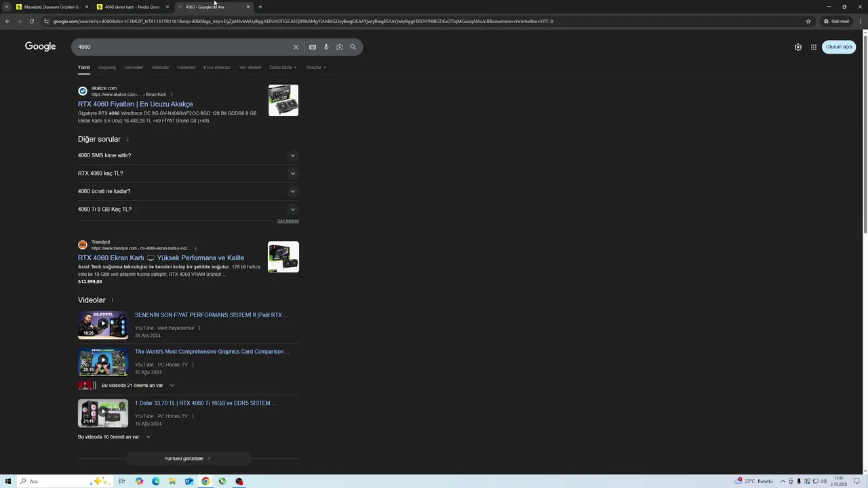Reload the page with the refresh button
Viewport: 868px width, 488px height.
[x=31, y=21]
